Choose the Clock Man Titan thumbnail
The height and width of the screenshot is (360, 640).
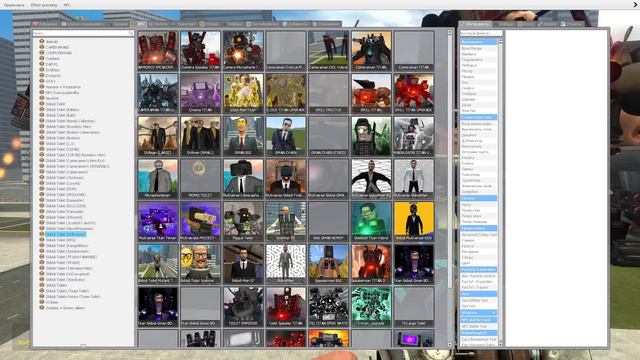(x=243, y=93)
